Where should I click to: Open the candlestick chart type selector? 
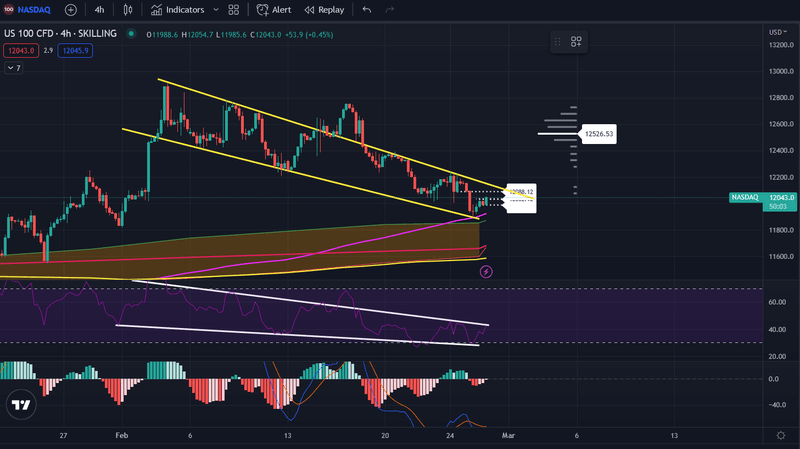point(128,10)
